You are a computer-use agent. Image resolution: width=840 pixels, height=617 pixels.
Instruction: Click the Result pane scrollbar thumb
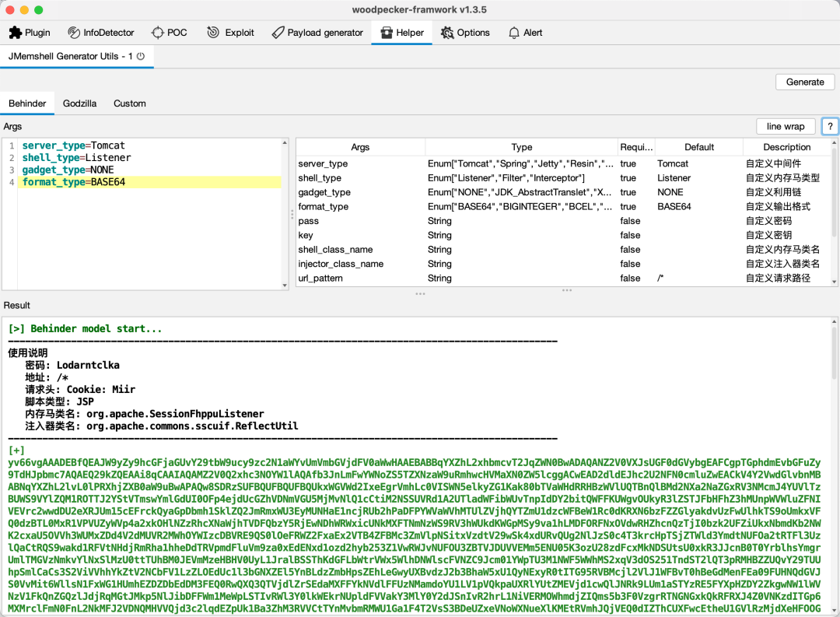tap(834, 352)
